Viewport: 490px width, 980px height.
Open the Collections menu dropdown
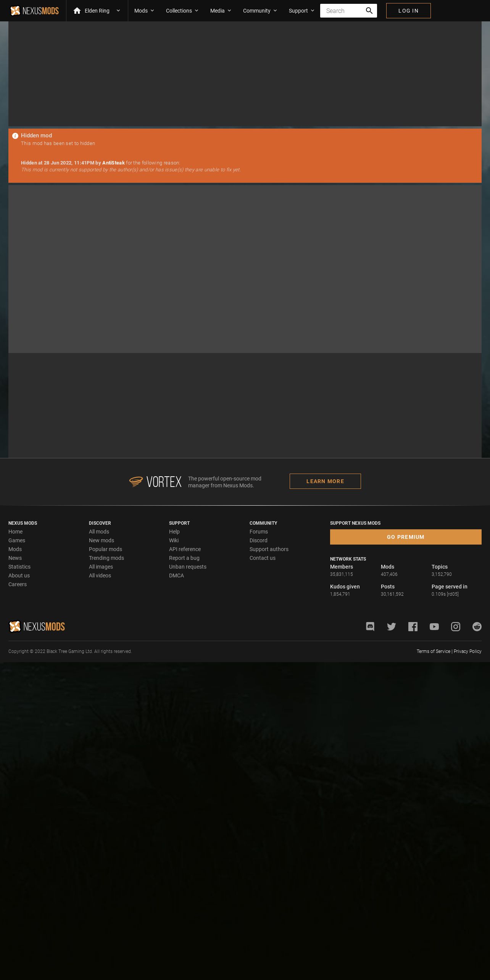click(x=182, y=11)
